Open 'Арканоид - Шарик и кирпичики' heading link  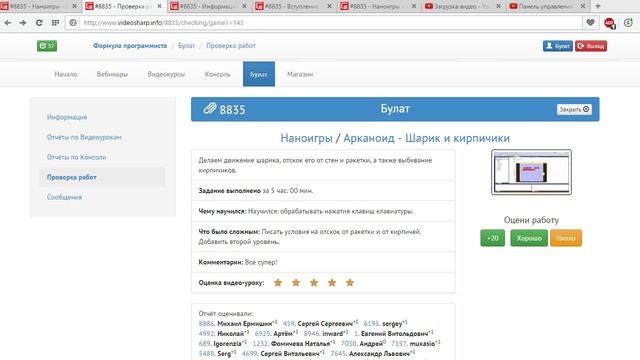click(427, 138)
